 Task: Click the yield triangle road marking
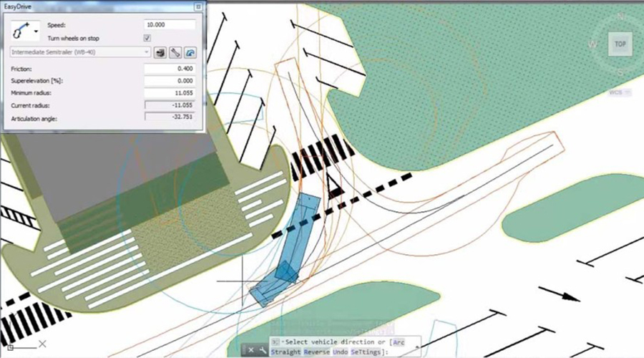(x=333, y=187)
